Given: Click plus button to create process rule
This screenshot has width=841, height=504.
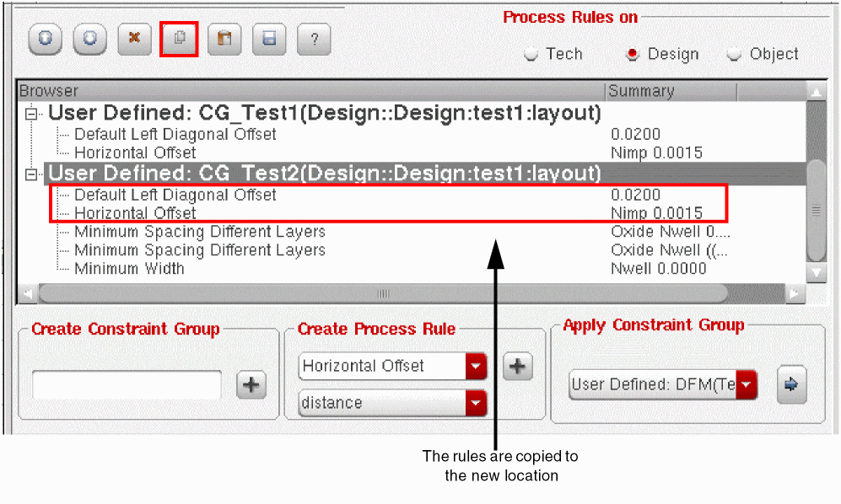Looking at the screenshot, I should tap(518, 367).
